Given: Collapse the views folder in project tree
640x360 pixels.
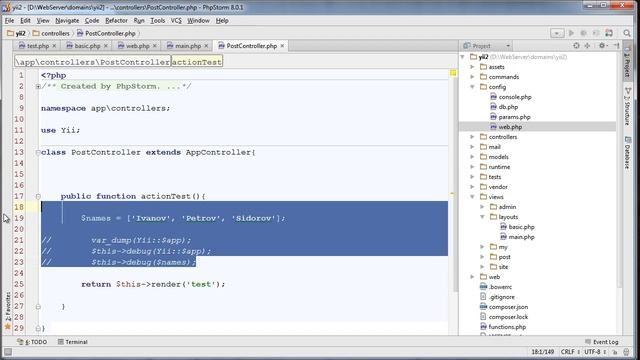Looking at the screenshot, I should (472, 197).
